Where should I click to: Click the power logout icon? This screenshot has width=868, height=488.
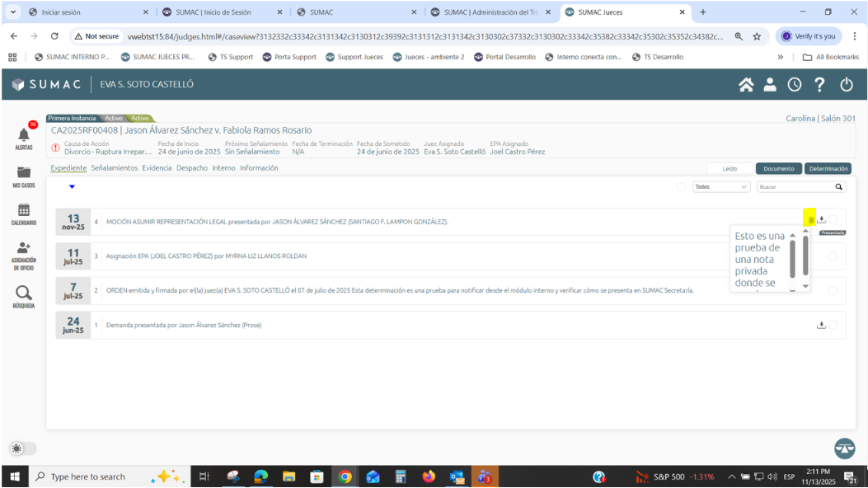click(x=847, y=85)
